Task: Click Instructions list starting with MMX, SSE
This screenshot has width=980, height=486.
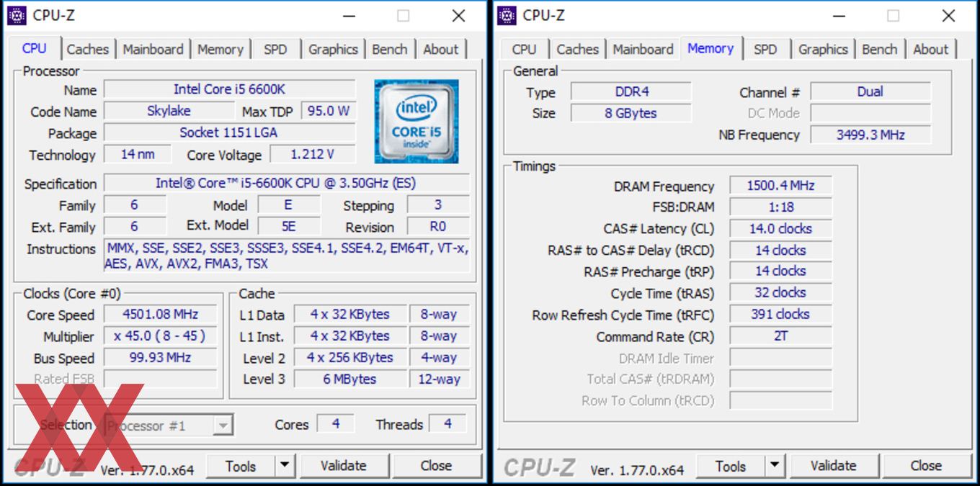Action: click(x=286, y=256)
